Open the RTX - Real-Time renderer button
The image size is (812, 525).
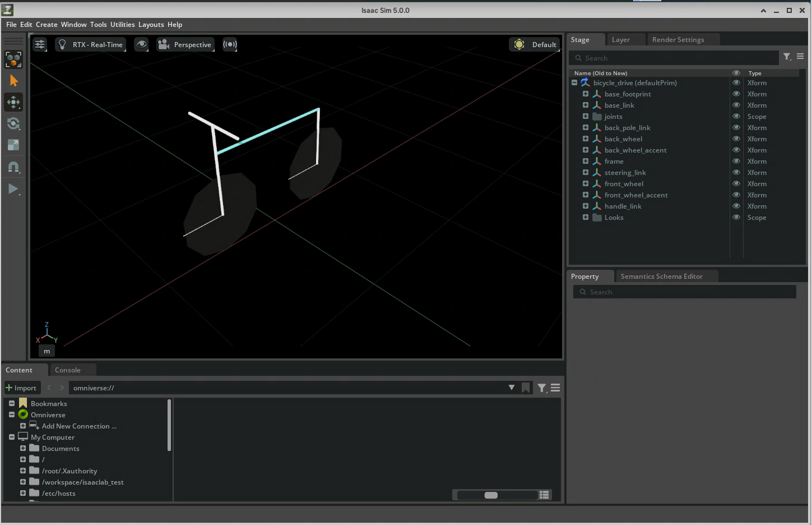[x=91, y=44]
